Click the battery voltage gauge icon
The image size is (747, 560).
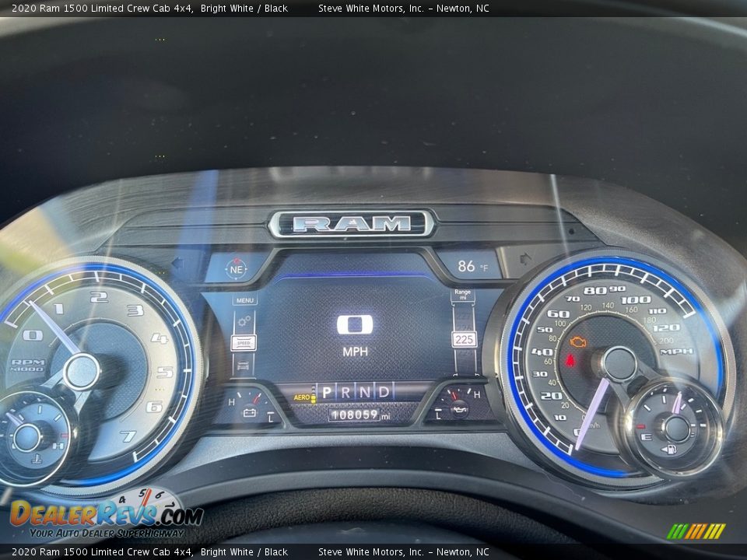(x=250, y=412)
